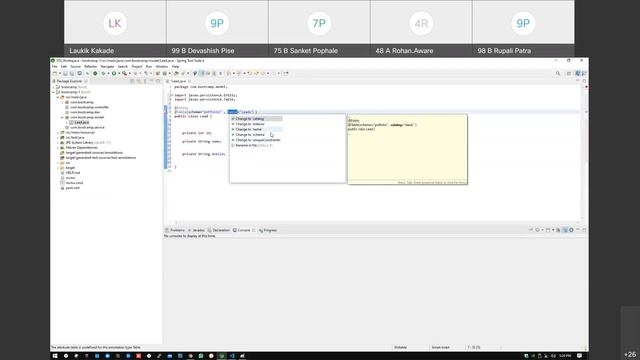Select com.bootcamp.service package

pyautogui.click(x=85, y=127)
